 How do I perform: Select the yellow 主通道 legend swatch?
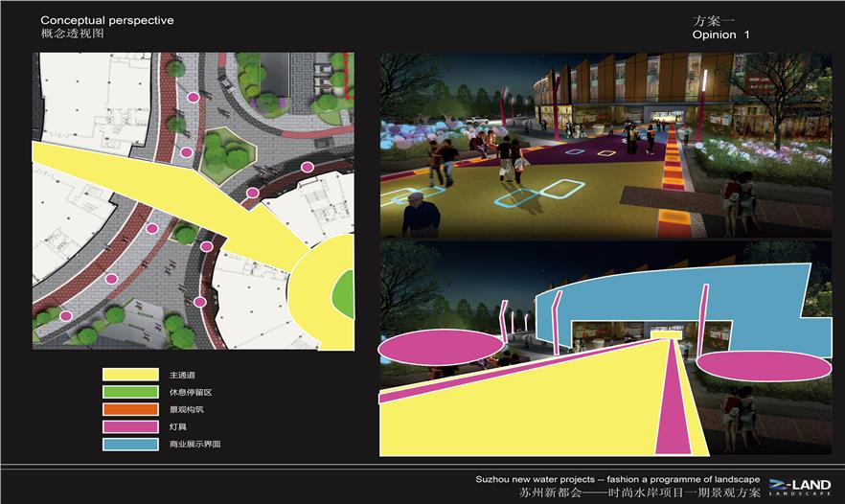pos(130,375)
